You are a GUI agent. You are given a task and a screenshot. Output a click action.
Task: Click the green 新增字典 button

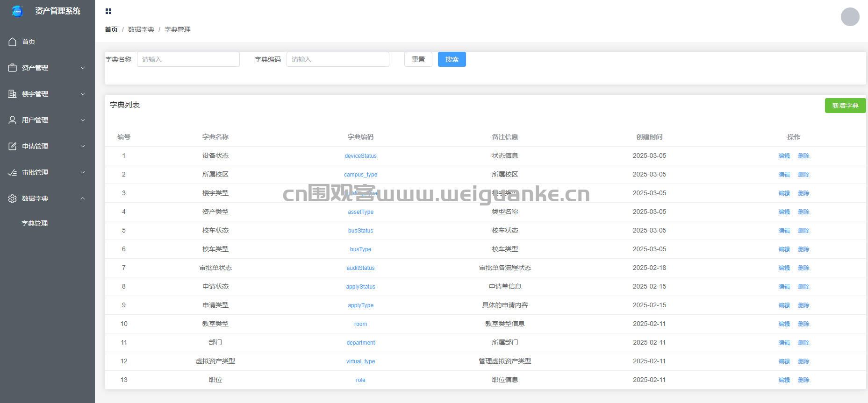click(845, 106)
